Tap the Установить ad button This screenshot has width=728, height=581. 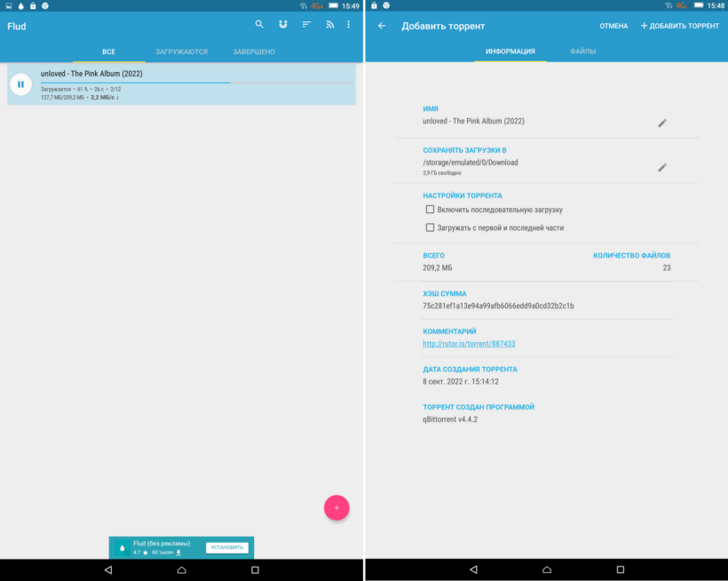pos(226,547)
